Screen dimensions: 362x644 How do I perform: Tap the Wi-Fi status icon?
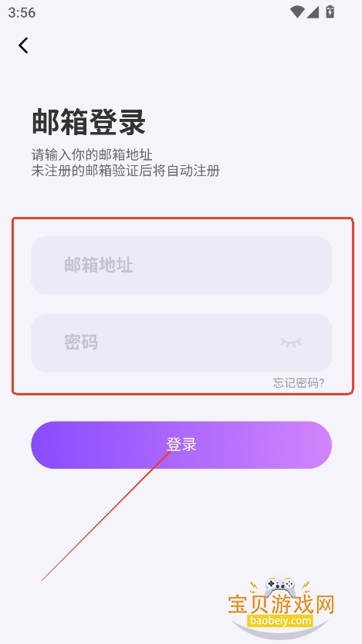pyautogui.click(x=296, y=12)
